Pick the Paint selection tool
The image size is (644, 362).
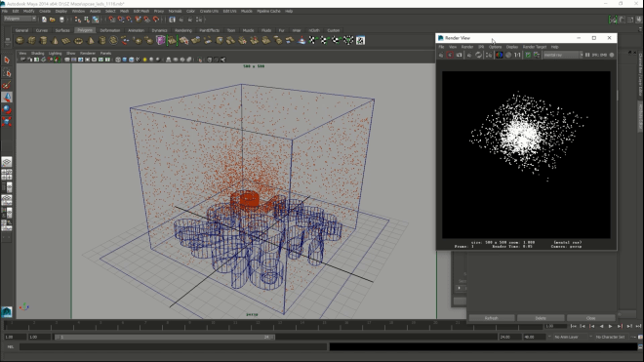7,85
